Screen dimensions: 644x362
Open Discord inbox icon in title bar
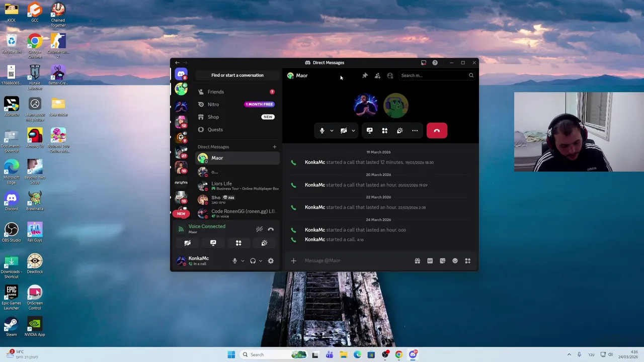(424, 63)
